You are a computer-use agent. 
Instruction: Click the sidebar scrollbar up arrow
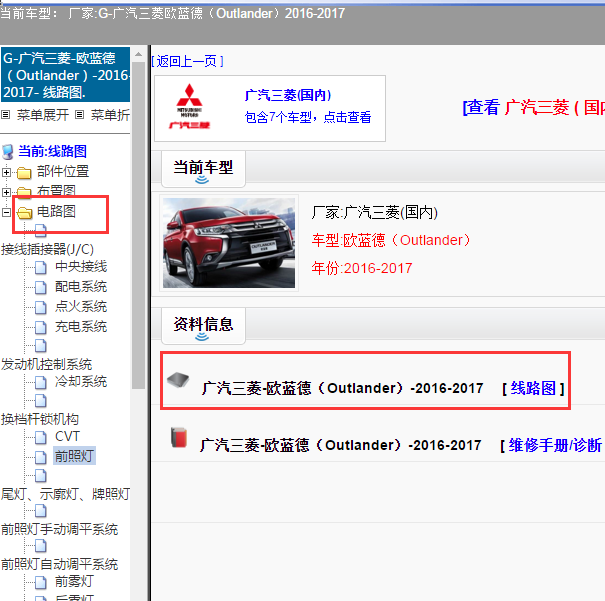point(138,54)
